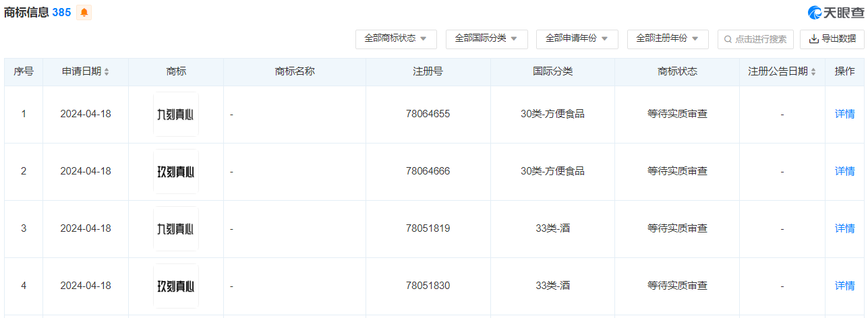View 详情 for registration 78051830
Image resolution: width=868 pixels, height=318 pixels.
click(x=844, y=286)
